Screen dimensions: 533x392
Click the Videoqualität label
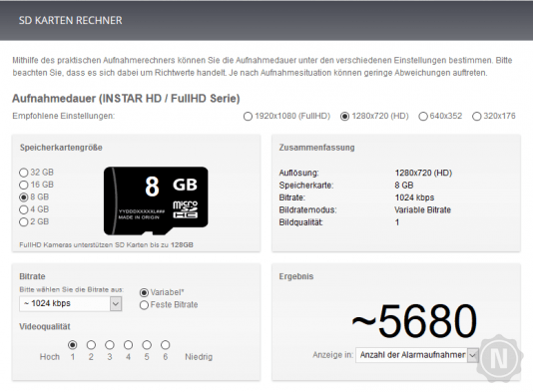tap(45, 327)
